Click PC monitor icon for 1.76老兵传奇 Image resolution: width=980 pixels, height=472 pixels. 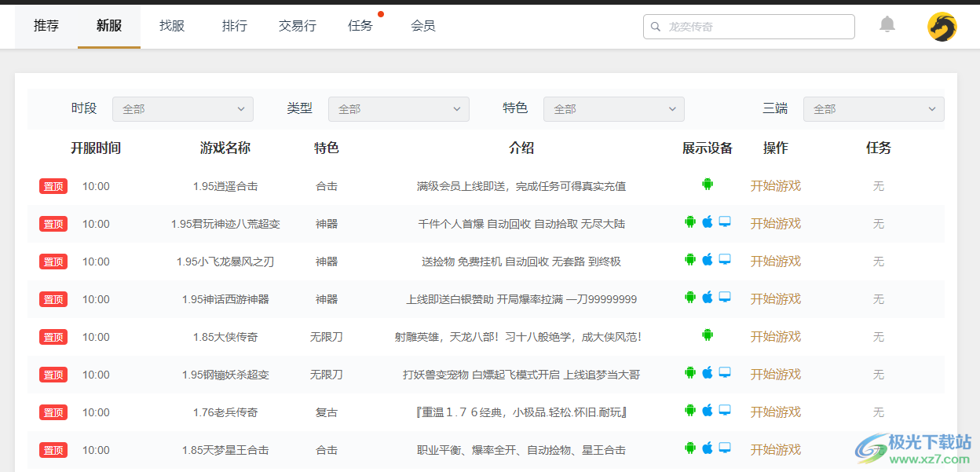click(x=725, y=411)
